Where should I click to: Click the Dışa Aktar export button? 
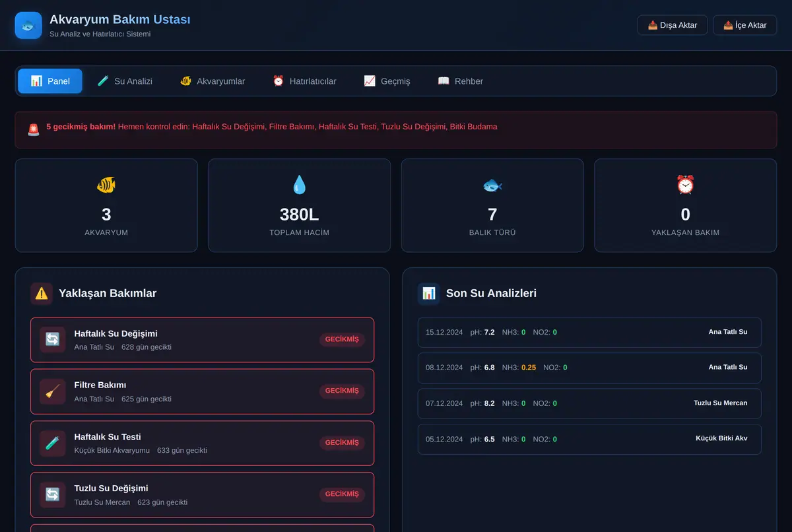tap(673, 25)
